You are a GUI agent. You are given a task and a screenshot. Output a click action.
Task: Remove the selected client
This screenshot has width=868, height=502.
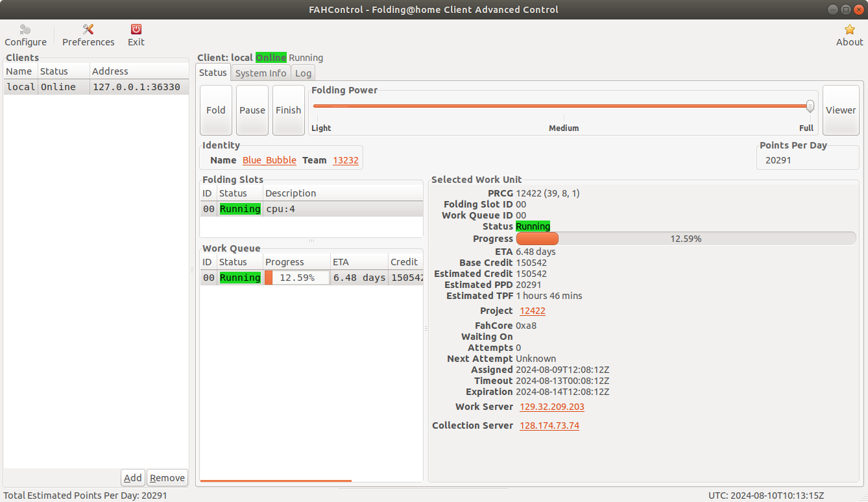coord(167,478)
